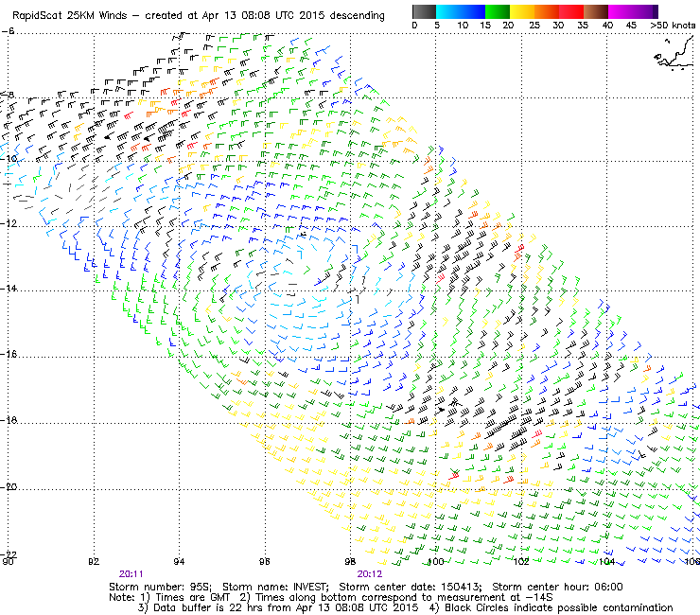Viewport: 700px width, 615px height.
Task: Click the 20:12 swath time marker
Action: pos(369,574)
